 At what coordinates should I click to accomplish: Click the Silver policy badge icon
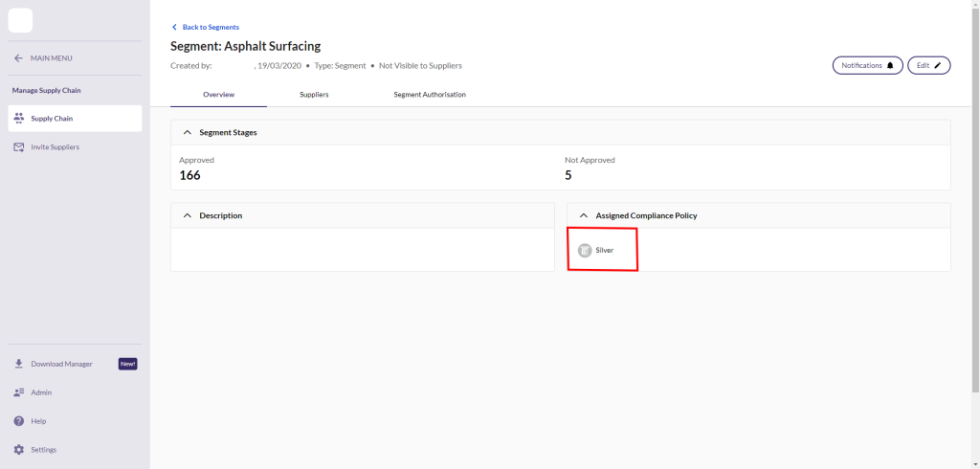[x=585, y=250]
